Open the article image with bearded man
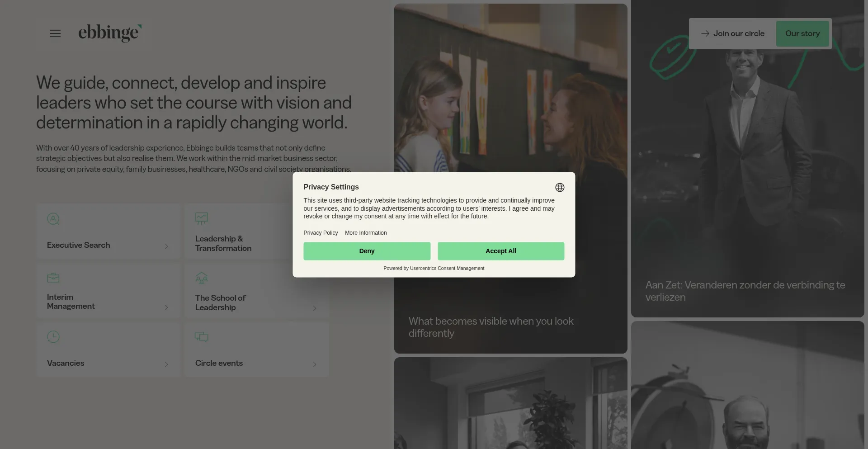The width and height of the screenshot is (868, 449). pos(748,385)
